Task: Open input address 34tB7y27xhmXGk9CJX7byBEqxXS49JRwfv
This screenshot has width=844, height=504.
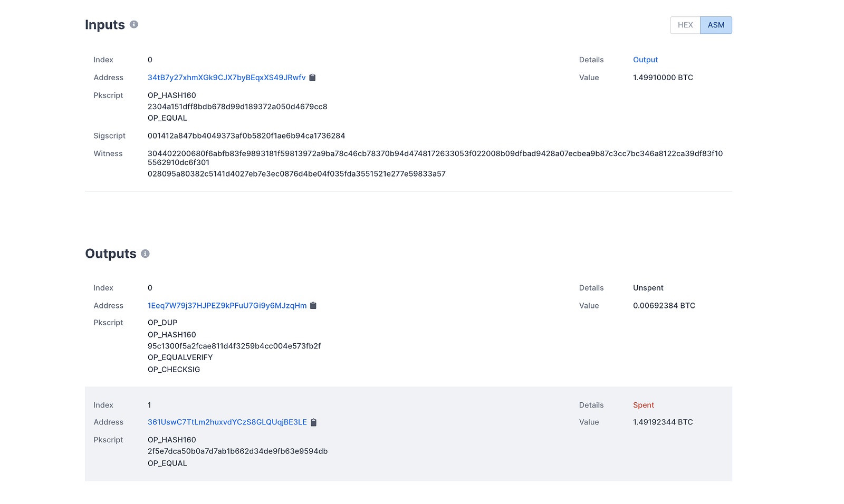Action: pos(226,77)
